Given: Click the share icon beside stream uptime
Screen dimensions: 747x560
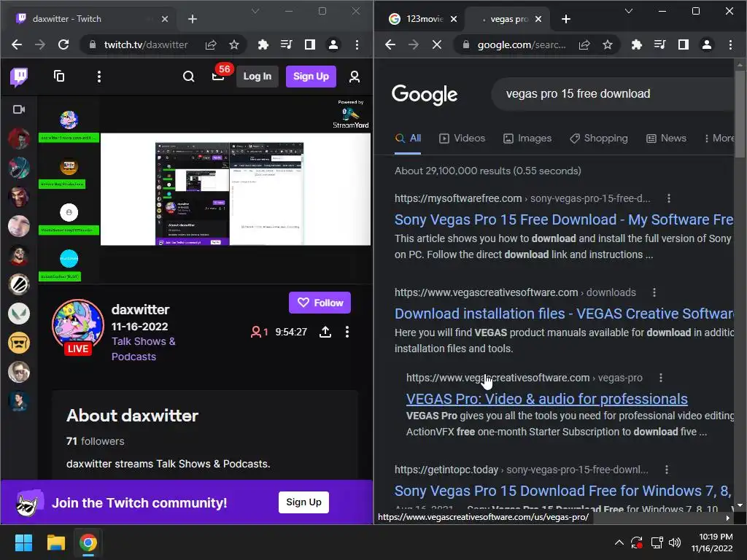Looking at the screenshot, I should (325, 332).
